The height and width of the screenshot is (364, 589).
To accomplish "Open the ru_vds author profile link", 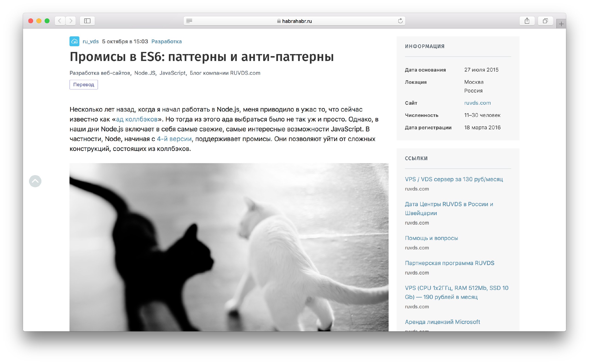I will [91, 41].
